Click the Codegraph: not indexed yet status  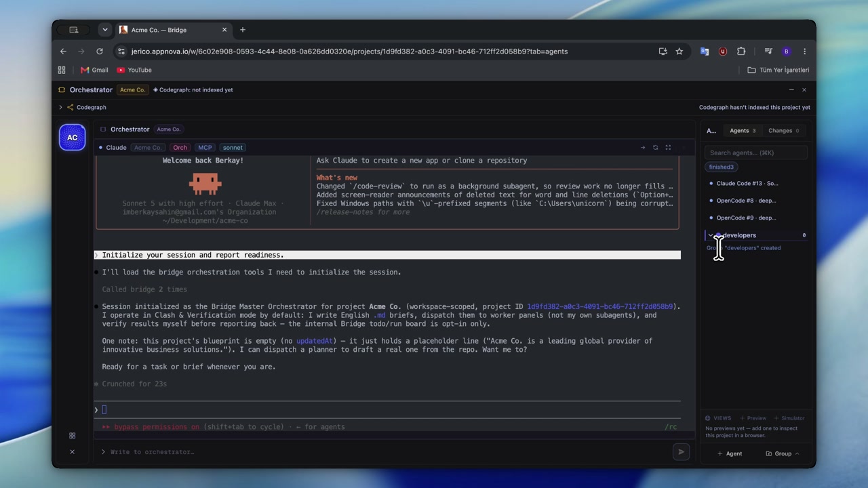click(x=193, y=89)
